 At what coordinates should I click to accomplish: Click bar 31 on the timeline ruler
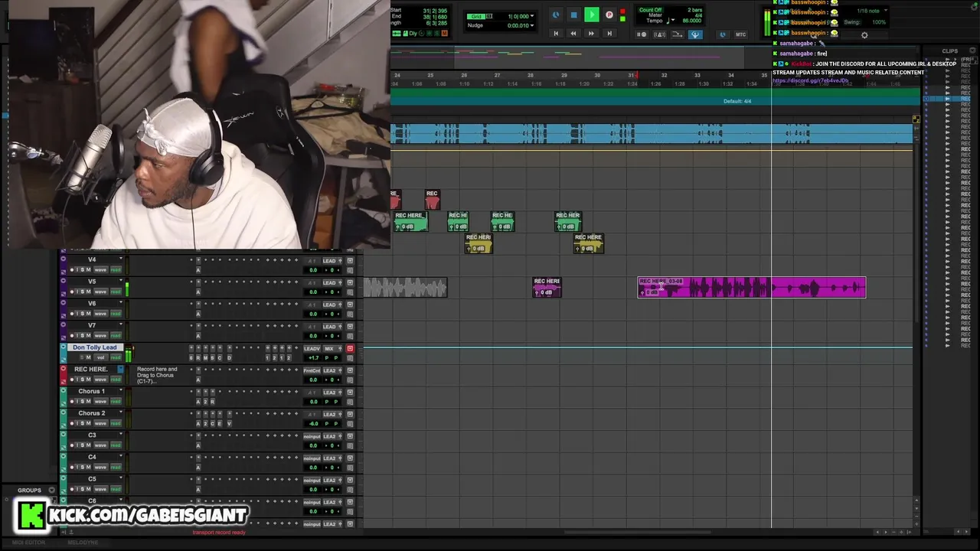632,75
